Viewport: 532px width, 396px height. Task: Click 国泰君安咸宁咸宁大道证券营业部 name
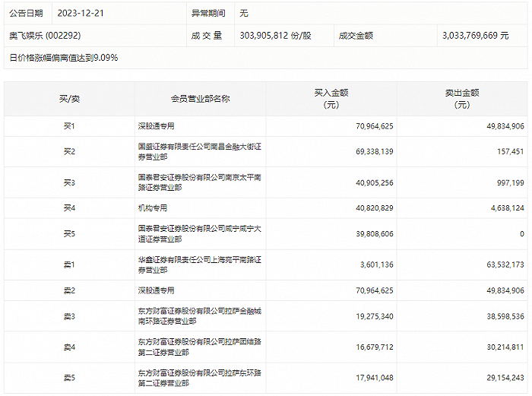199,234
